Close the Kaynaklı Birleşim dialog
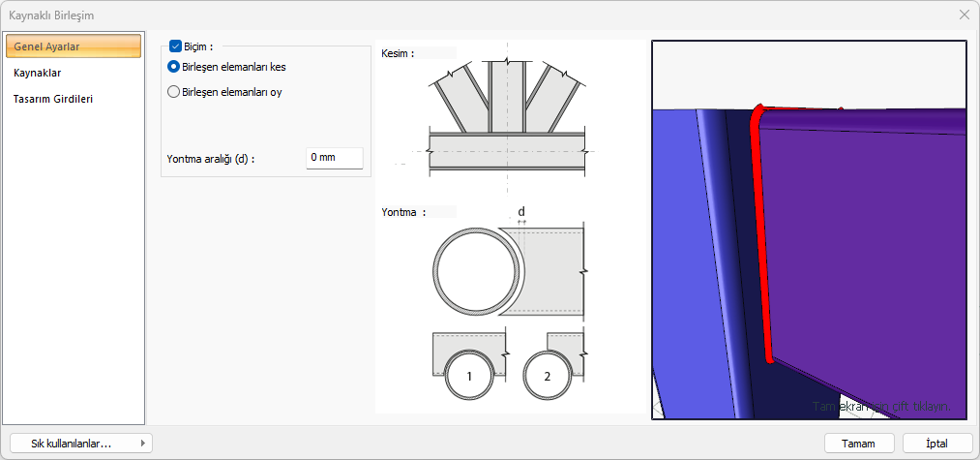The width and height of the screenshot is (980, 460). click(964, 15)
